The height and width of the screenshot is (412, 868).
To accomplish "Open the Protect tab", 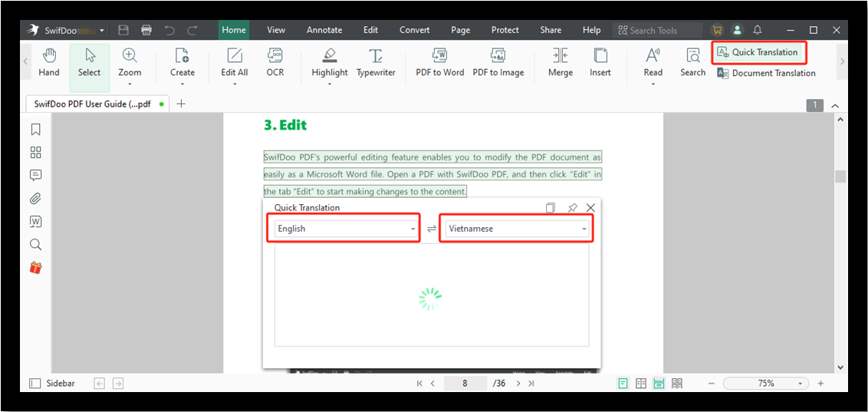I will click(x=505, y=30).
